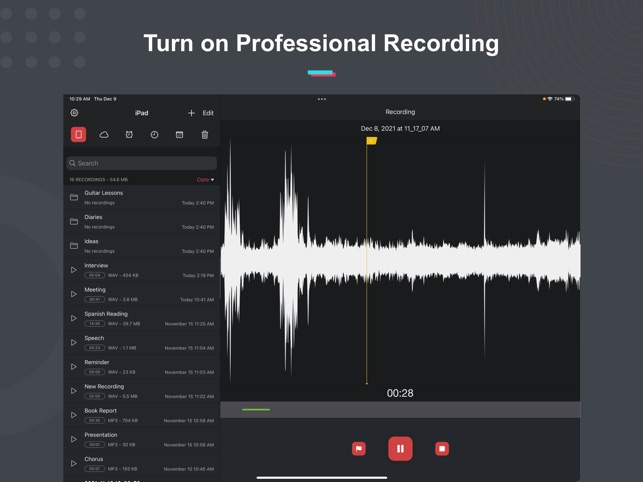Click the Spanish Reading duration badge
Image resolution: width=643 pixels, height=482 pixels.
95,324
